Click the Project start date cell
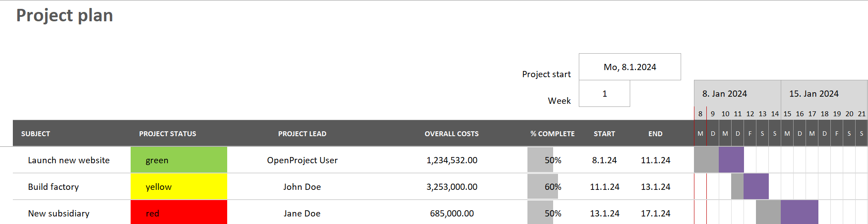 tap(629, 67)
